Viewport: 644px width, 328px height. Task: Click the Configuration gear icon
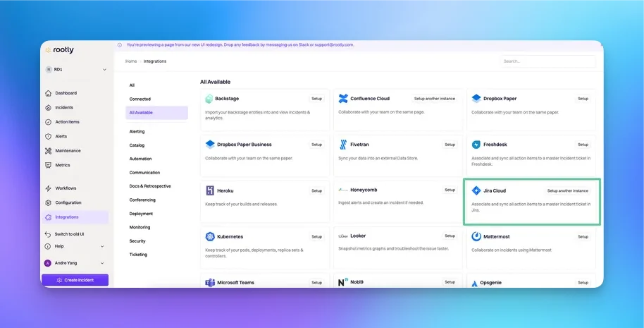pos(48,202)
